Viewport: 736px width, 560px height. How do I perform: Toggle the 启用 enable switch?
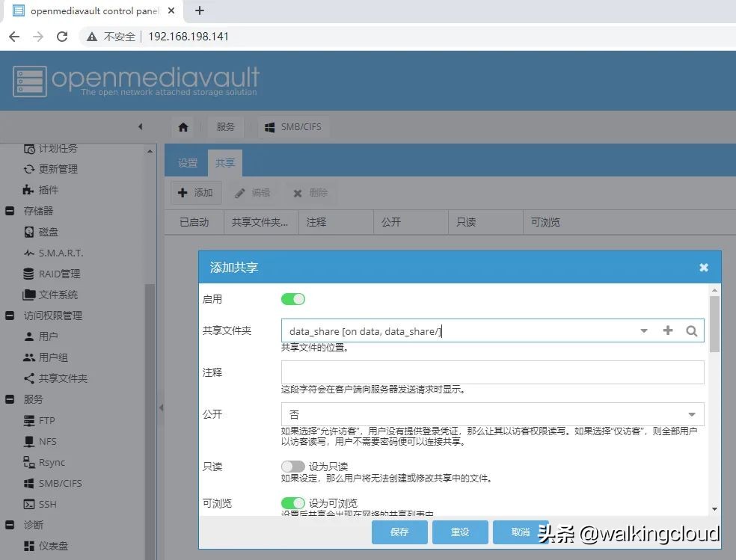tap(293, 299)
